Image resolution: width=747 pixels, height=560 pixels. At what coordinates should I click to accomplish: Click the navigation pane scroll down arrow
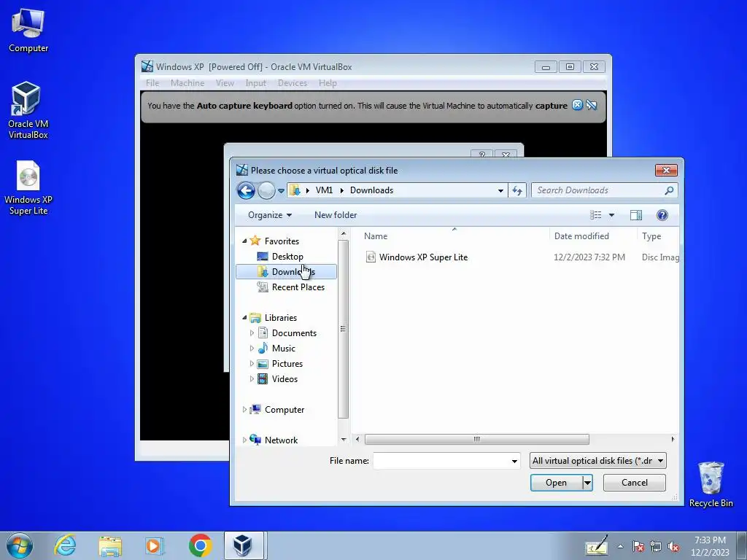click(344, 440)
